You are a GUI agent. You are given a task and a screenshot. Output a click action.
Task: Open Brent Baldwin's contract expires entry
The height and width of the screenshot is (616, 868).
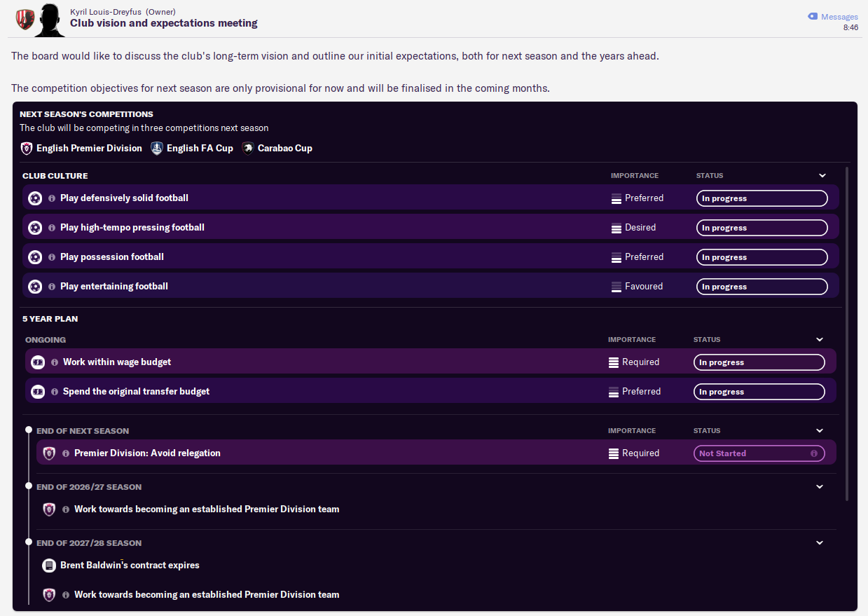pyautogui.click(x=130, y=566)
